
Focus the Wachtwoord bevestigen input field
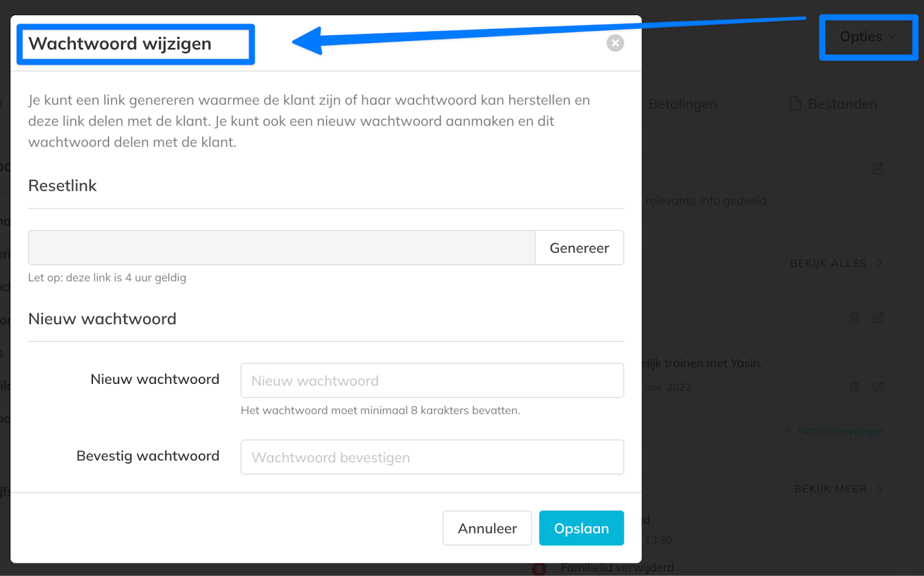(432, 458)
